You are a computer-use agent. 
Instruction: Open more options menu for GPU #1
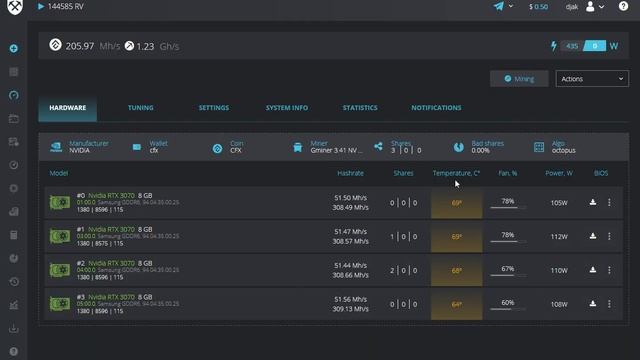tap(609, 236)
